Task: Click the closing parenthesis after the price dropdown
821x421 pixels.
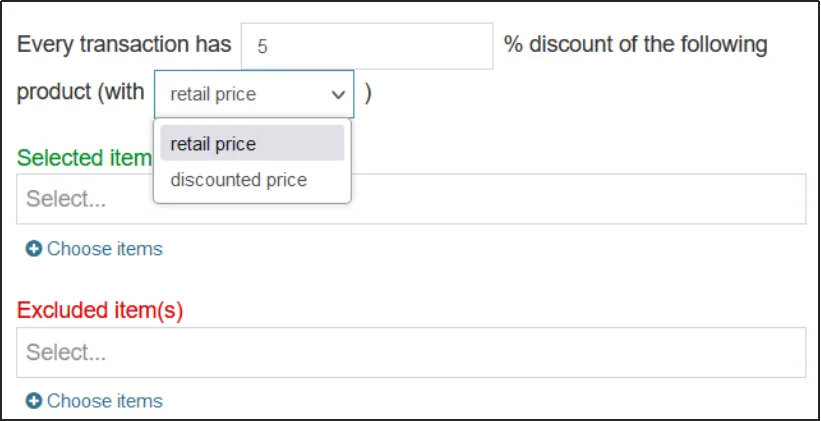Action: (x=368, y=94)
